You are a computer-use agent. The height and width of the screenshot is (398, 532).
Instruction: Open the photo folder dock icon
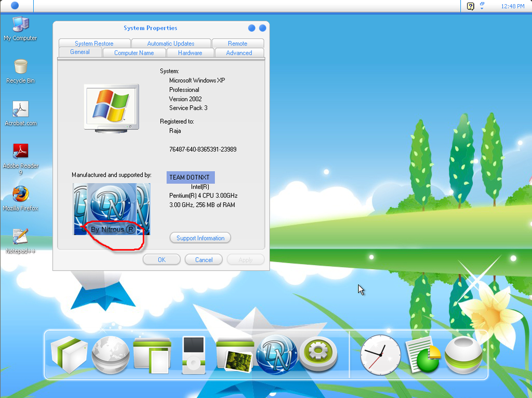[234, 354]
